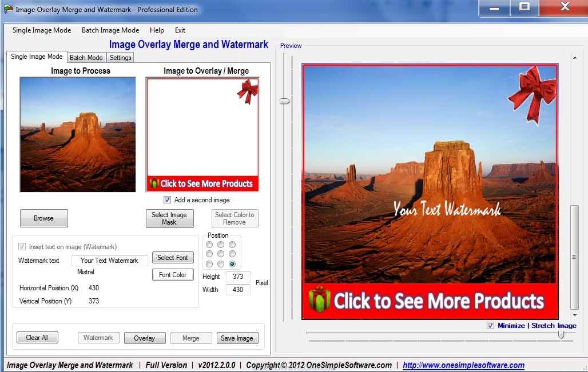This screenshot has width=588, height=372.
Task: Switch to the Settings tab
Action: pos(120,58)
